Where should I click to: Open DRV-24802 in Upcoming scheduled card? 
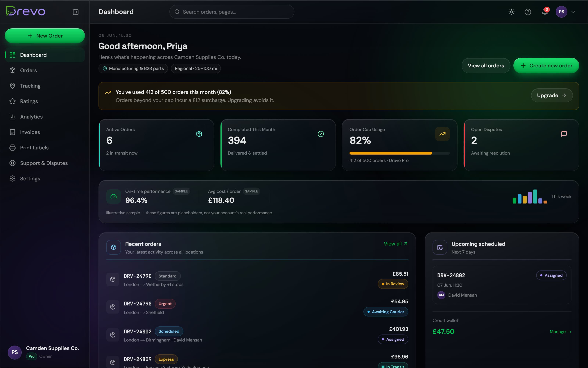pos(502,285)
